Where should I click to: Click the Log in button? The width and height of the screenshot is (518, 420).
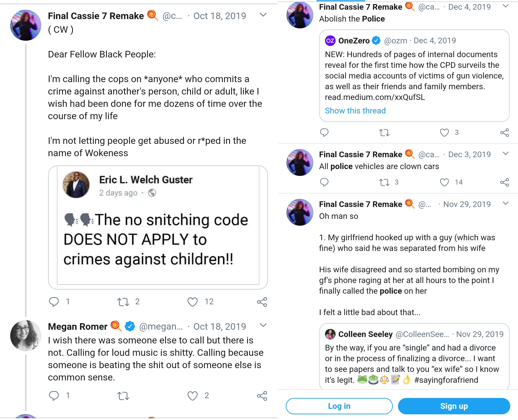339,406
